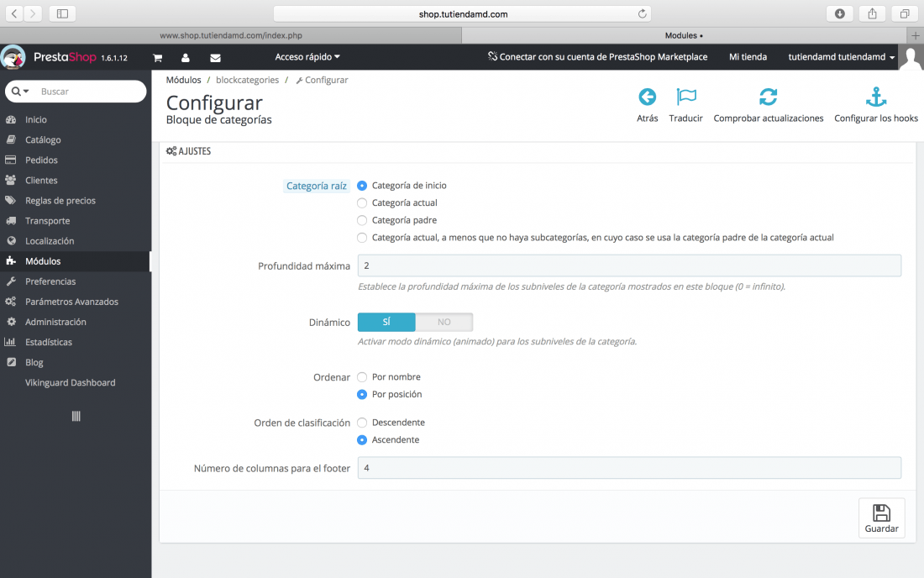
Task: Open tutiendamd tutiendamd account dropdown
Action: point(841,57)
